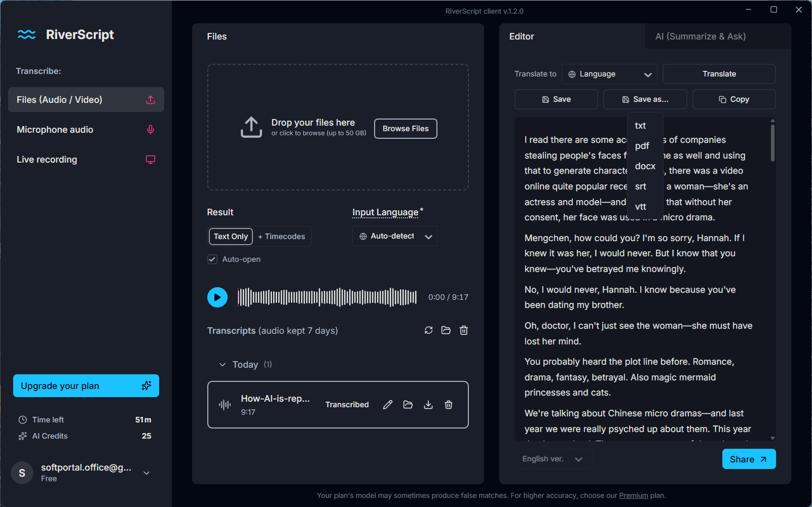Share the transcript
The height and width of the screenshot is (507, 812).
click(x=749, y=459)
